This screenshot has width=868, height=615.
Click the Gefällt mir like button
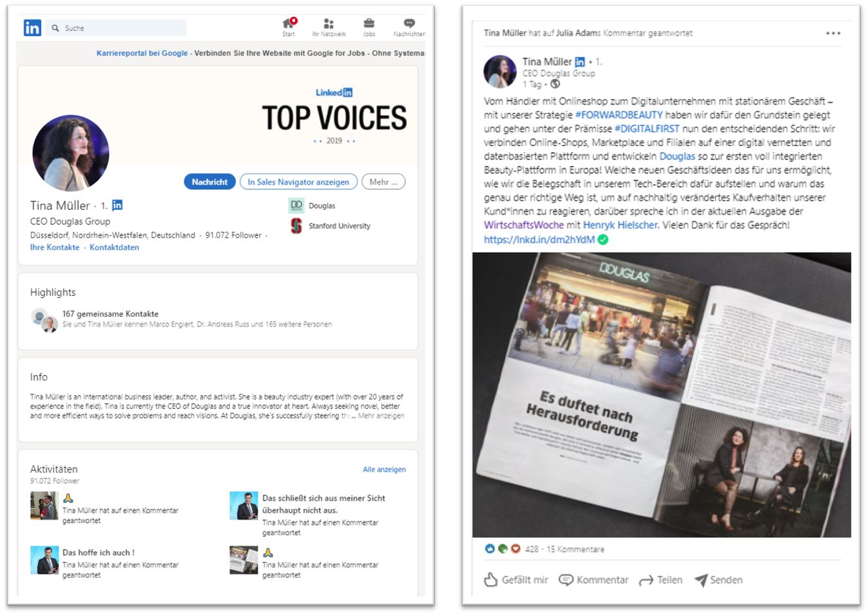(516, 580)
